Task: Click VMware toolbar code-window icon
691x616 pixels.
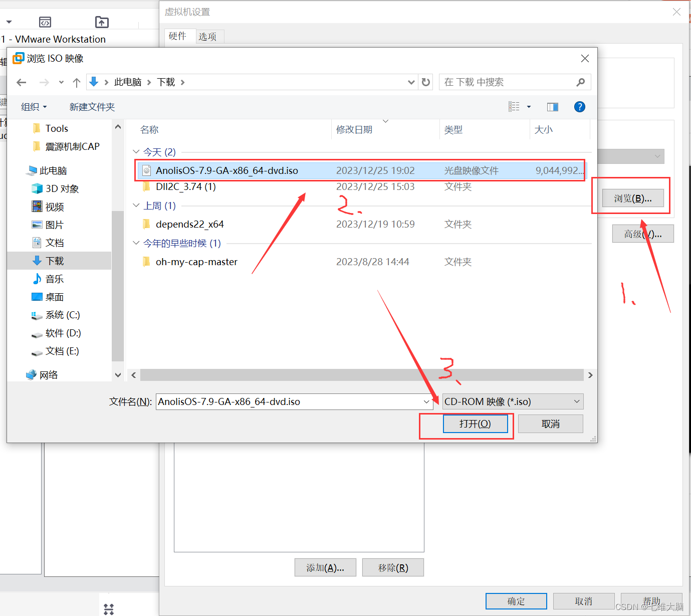Action: [45, 22]
